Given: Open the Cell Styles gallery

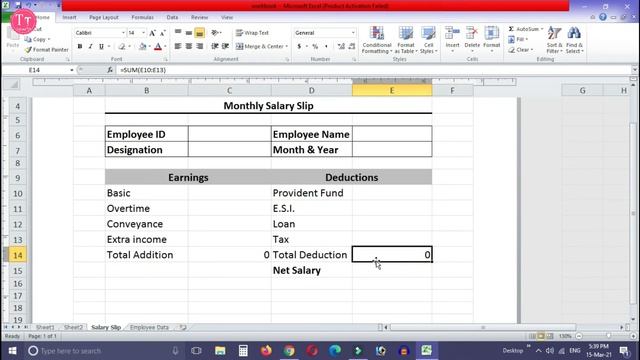Looking at the screenshot, I should [429, 40].
